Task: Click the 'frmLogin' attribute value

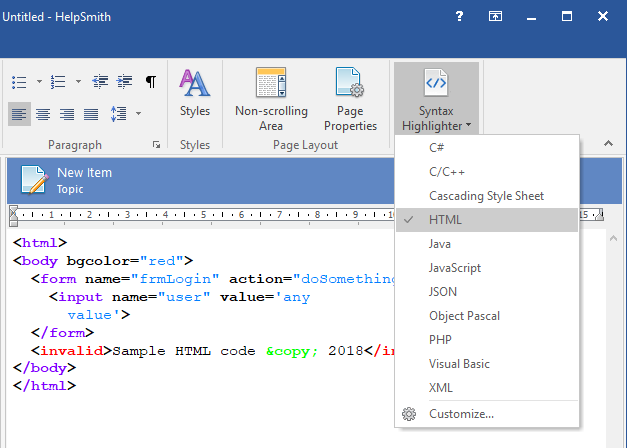Action: tap(175, 279)
